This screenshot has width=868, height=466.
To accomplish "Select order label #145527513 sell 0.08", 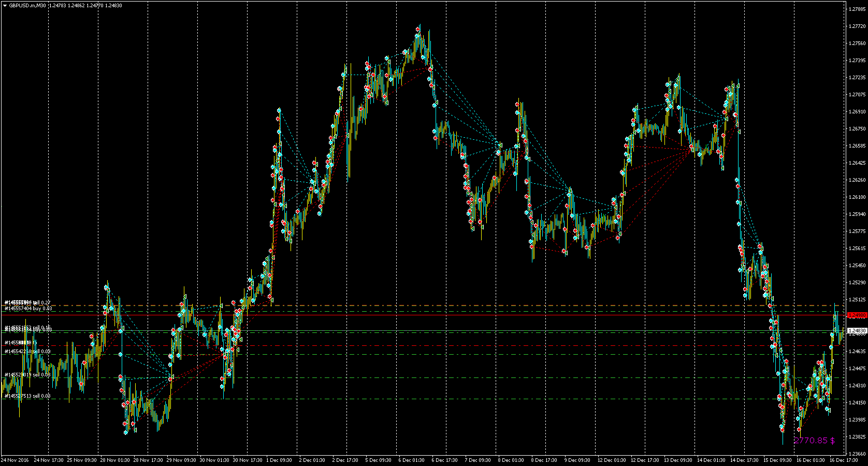I will 27,396.
